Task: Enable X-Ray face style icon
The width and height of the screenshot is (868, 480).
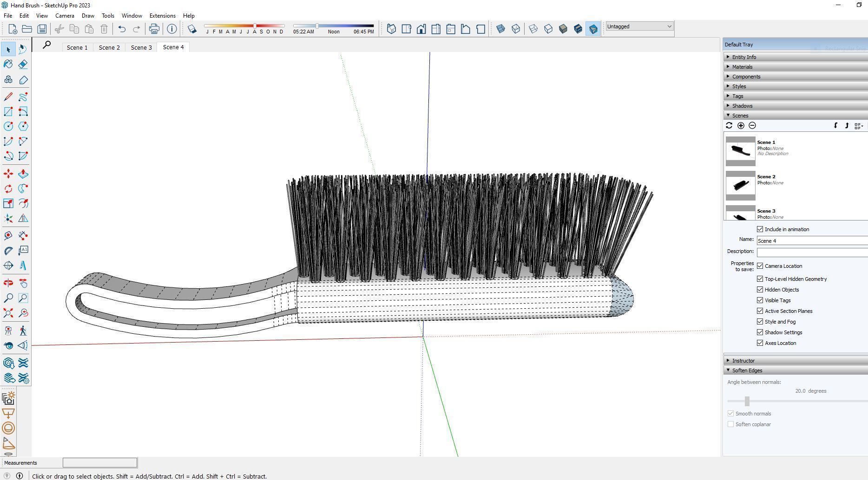Action: pyautogui.click(x=501, y=29)
